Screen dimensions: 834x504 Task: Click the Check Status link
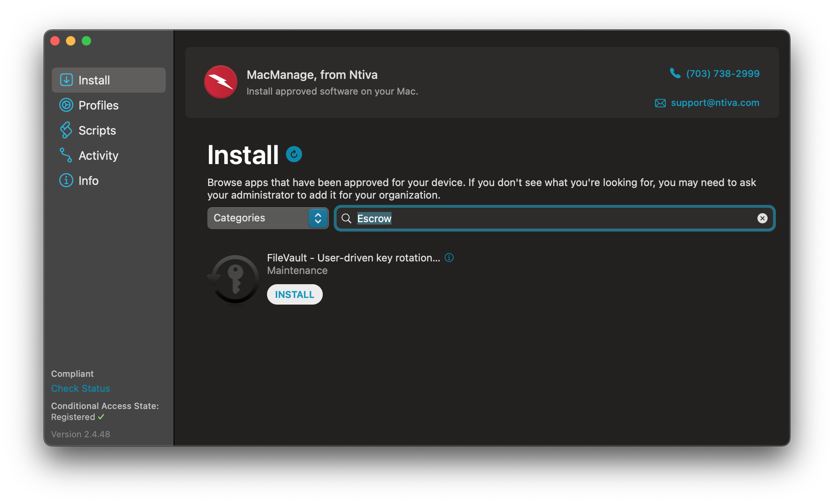pyautogui.click(x=80, y=388)
